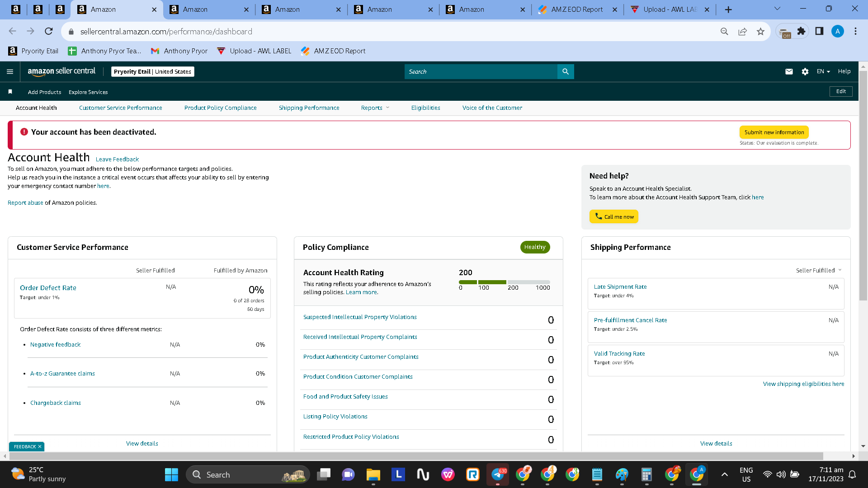868x488 pixels.
Task: Open Late Shipment Rate link
Action: point(620,287)
